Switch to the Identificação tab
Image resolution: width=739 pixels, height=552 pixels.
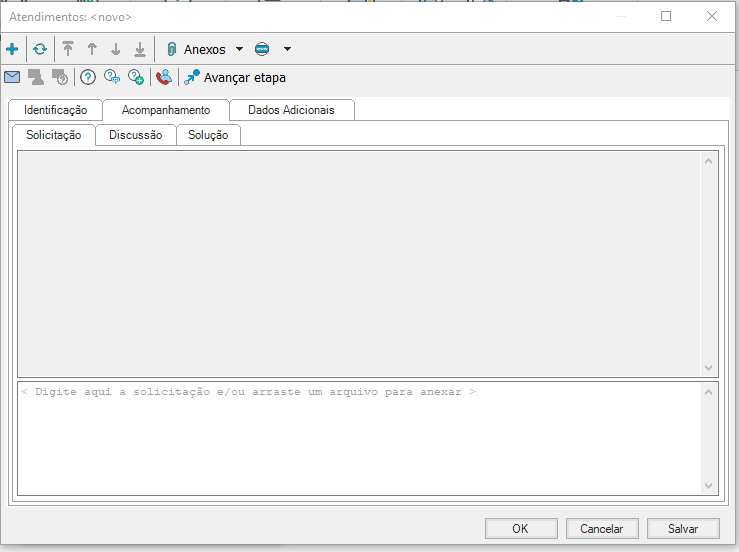[x=55, y=110]
